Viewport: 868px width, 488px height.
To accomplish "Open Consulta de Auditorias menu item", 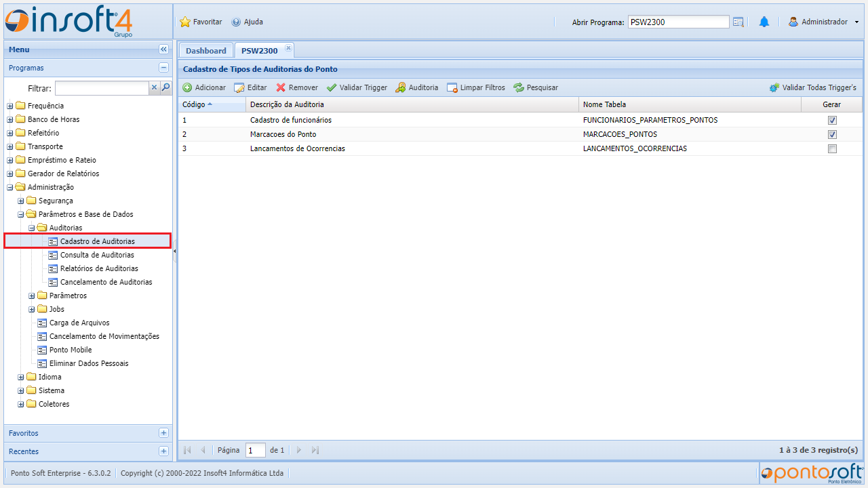I will pos(97,255).
